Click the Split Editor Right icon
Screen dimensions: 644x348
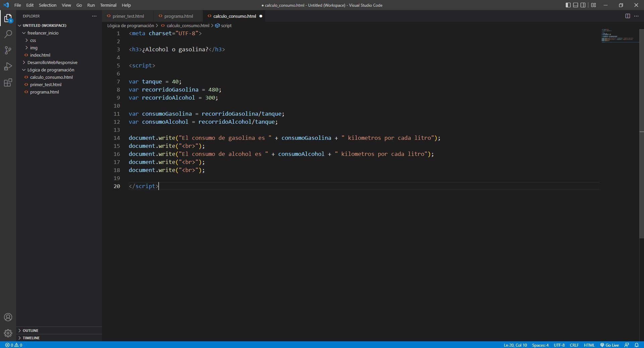point(628,16)
